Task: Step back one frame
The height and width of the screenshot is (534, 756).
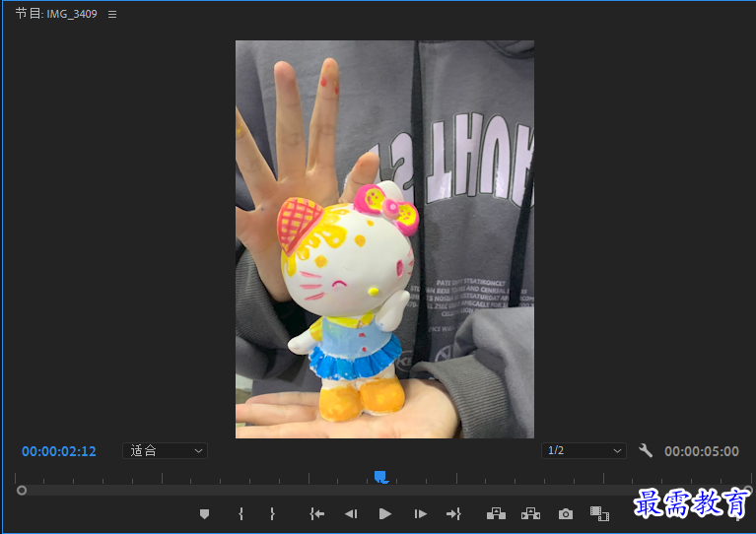Action: click(351, 514)
